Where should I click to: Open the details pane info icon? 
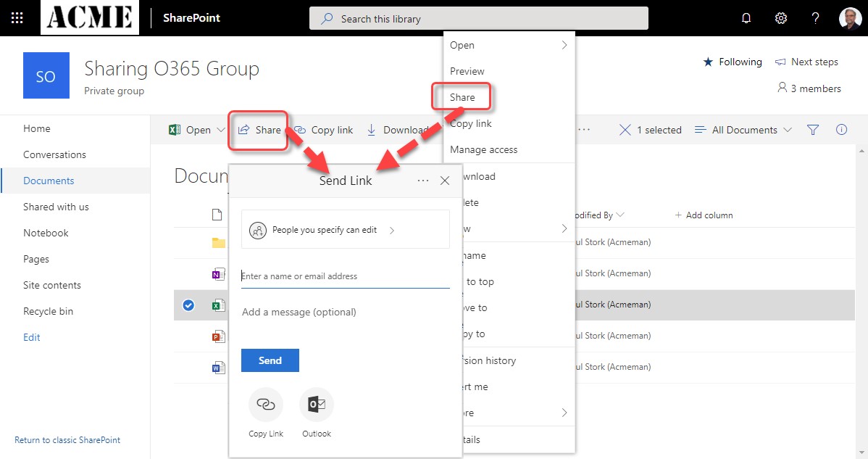tap(841, 130)
